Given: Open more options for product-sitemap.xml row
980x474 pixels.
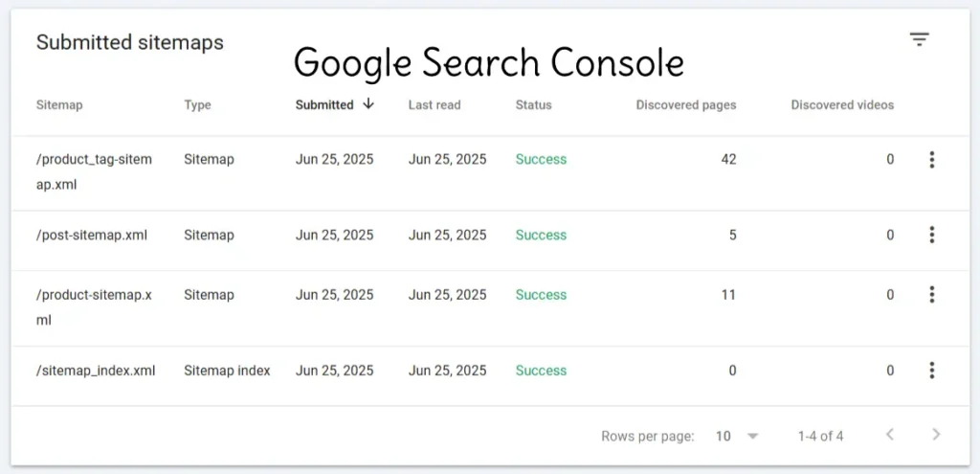Looking at the screenshot, I should pos(931,295).
